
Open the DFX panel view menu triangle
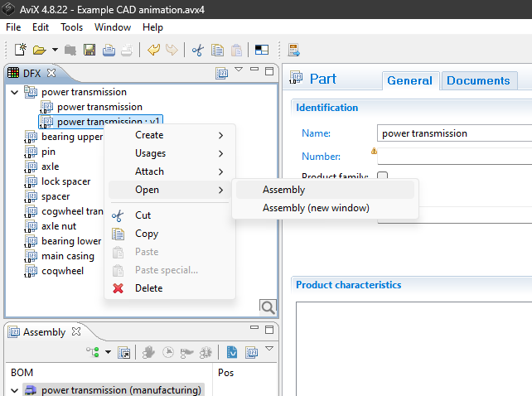(239, 70)
